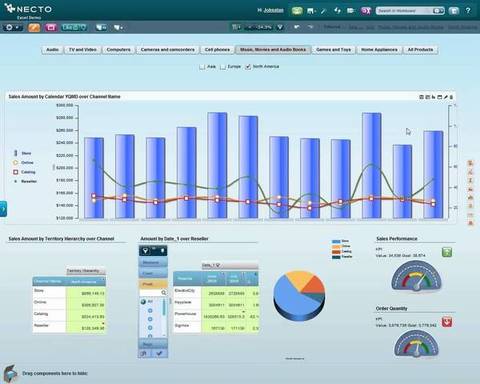
Task: Toggle the Europe checkbox
Action: (x=223, y=67)
